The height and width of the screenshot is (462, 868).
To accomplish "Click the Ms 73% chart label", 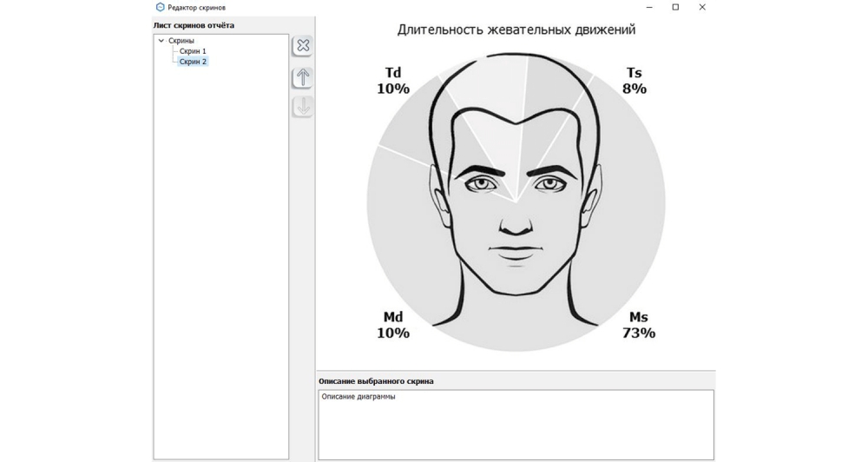I will [638, 325].
